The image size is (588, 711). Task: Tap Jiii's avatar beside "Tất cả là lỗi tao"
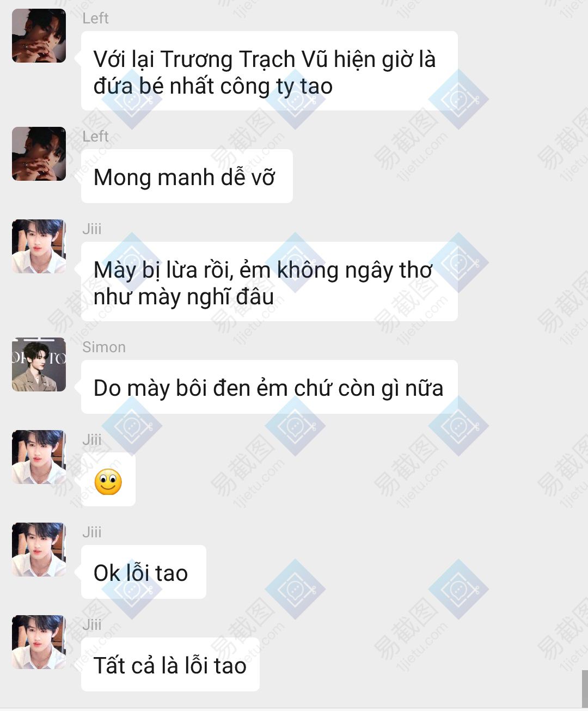tap(39, 642)
